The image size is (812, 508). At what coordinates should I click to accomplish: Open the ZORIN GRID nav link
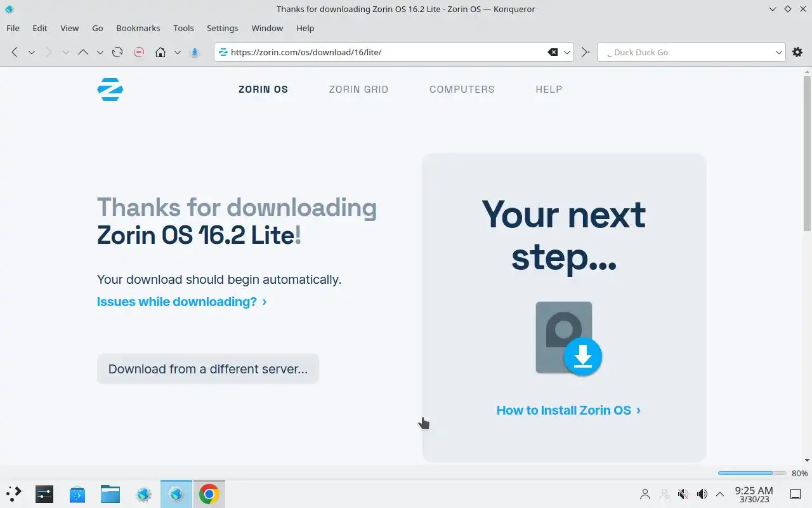(x=358, y=90)
